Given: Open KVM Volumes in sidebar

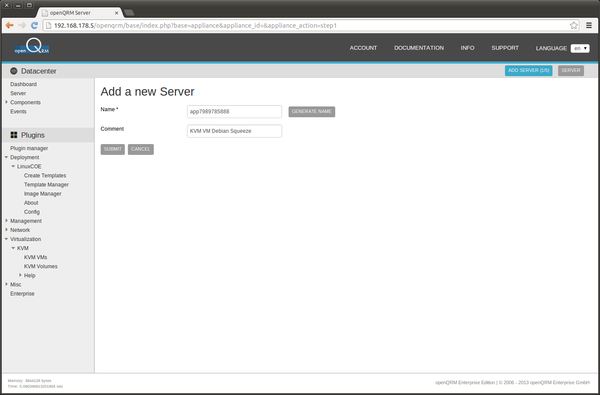Looking at the screenshot, I should coord(41,266).
